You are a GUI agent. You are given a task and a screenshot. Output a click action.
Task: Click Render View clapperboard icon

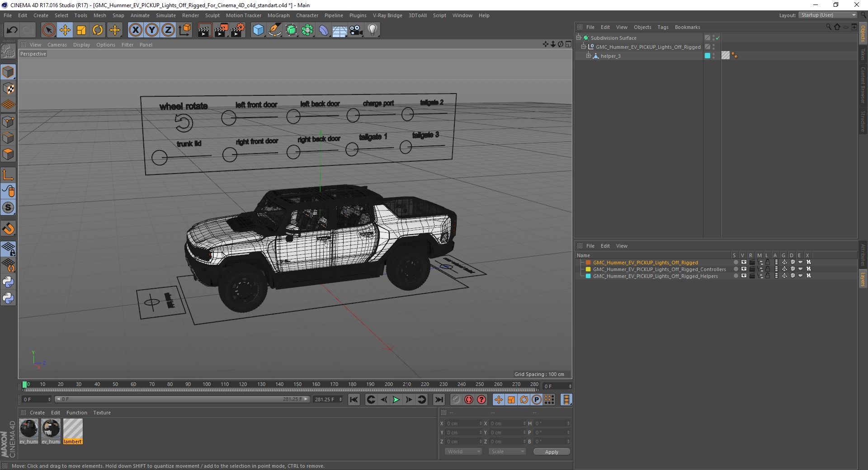(x=204, y=30)
